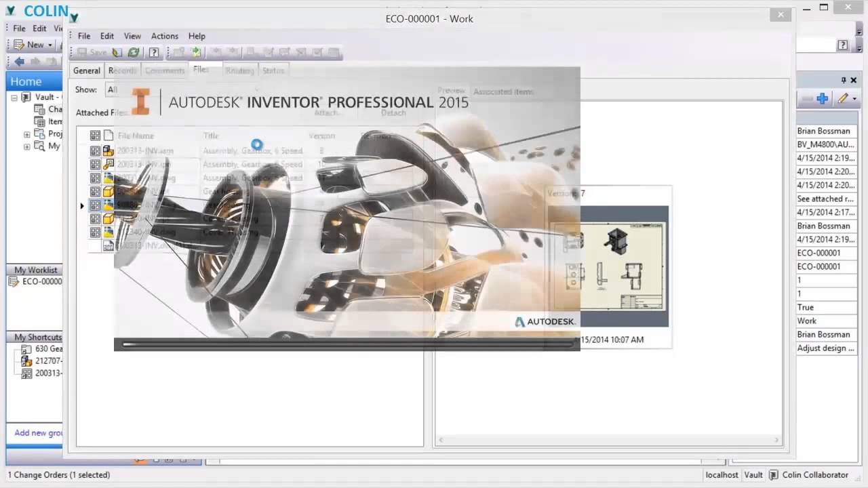The width and height of the screenshot is (868, 488).
Task: Switch to the Routing tab
Action: point(239,70)
